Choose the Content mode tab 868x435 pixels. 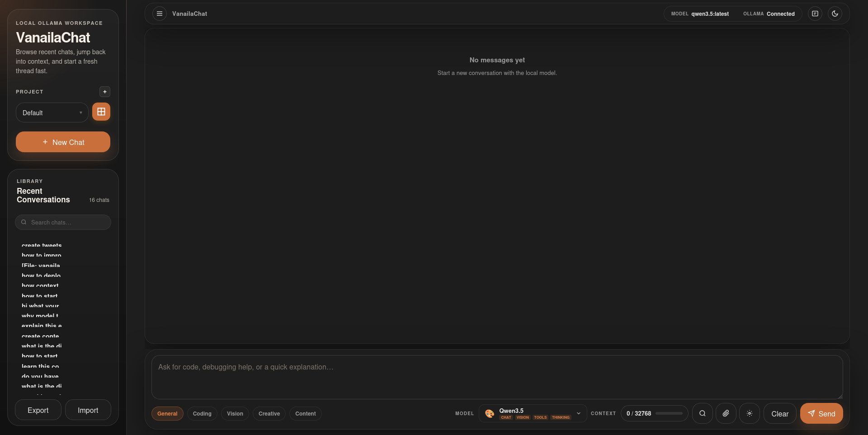click(x=306, y=413)
